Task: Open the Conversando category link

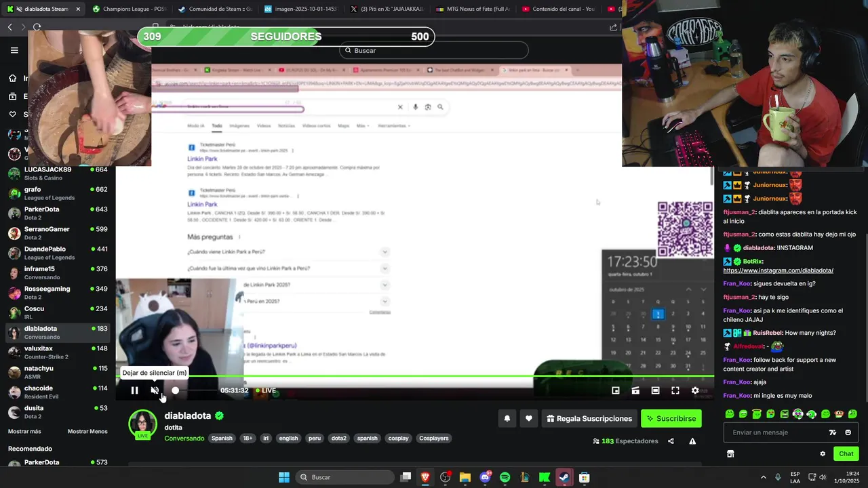Action: [184, 439]
